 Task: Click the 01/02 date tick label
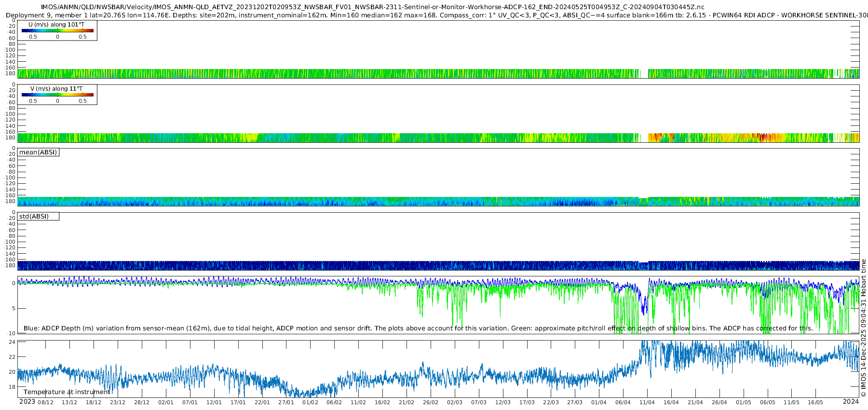(x=310, y=402)
